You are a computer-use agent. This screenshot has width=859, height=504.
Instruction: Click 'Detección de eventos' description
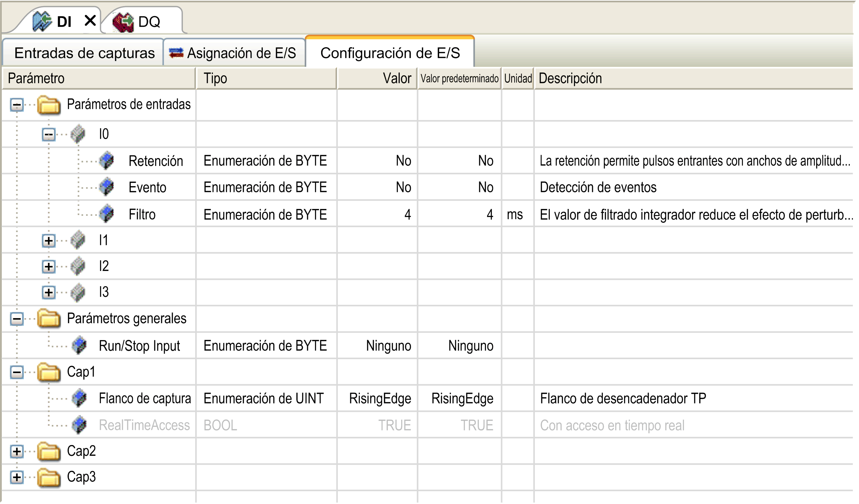(x=598, y=187)
